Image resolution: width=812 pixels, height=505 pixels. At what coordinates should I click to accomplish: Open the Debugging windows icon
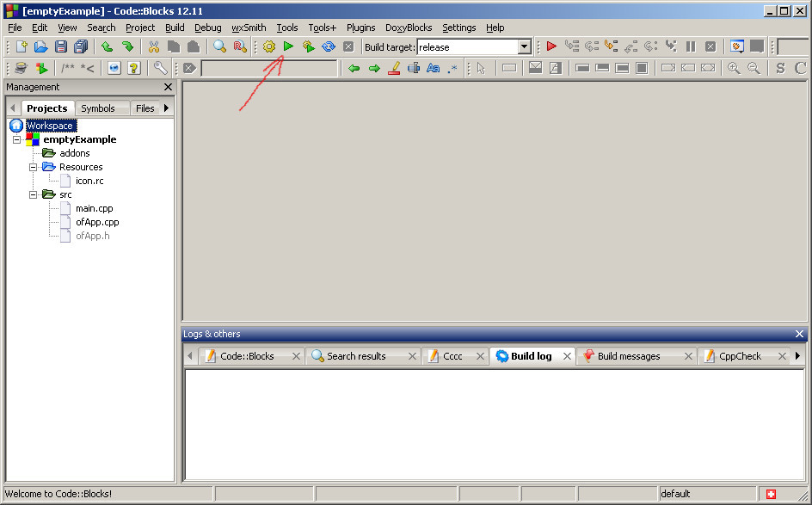click(736, 46)
